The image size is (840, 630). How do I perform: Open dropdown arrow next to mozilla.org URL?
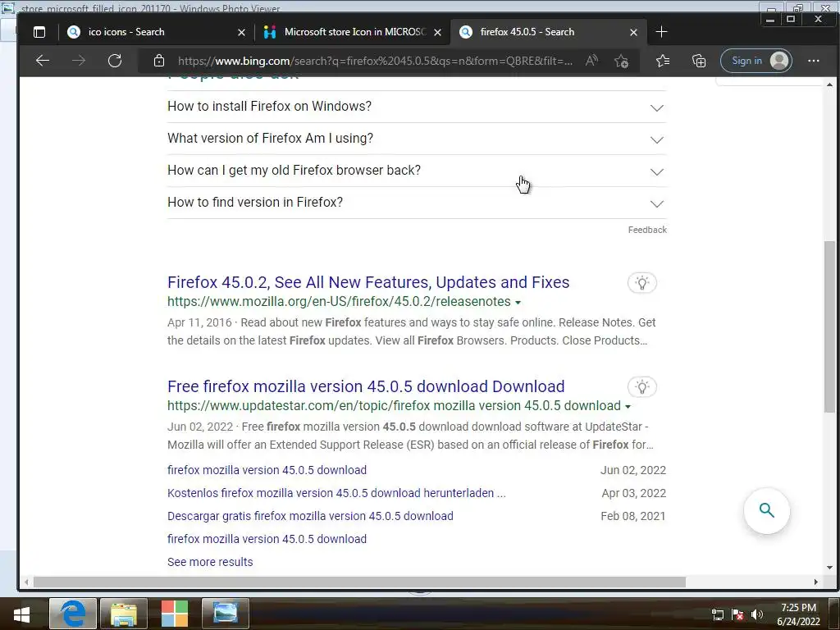pos(518,303)
